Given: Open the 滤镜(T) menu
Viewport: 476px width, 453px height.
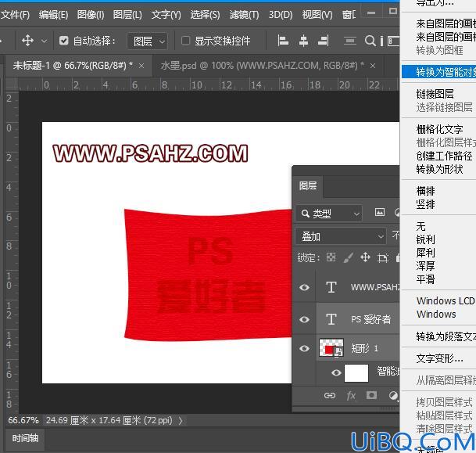Looking at the screenshot, I should point(244,15).
